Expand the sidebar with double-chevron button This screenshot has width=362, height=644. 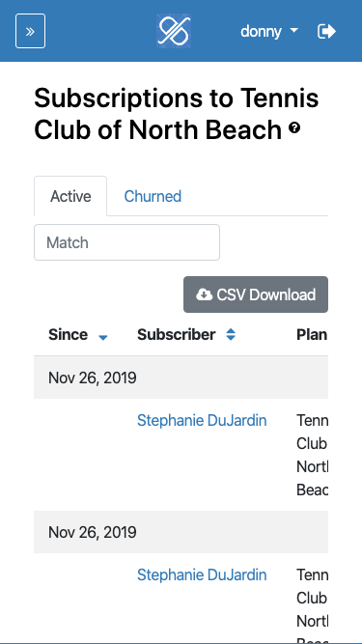[x=30, y=31]
